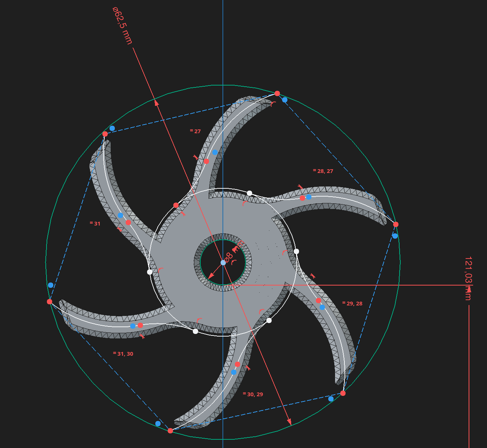Click the 121,03 mm dimension value
The image size is (487, 448).
click(x=468, y=278)
